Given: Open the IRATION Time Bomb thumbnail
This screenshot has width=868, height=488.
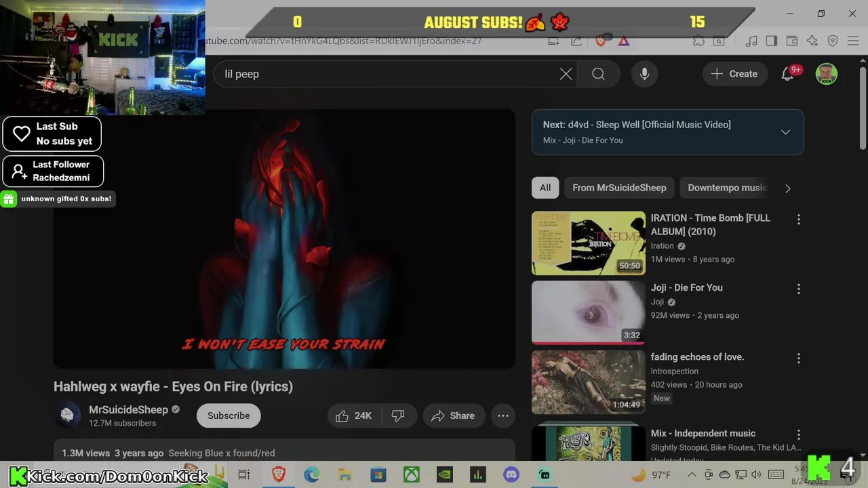Looking at the screenshot, I should (x=589, y=243).
